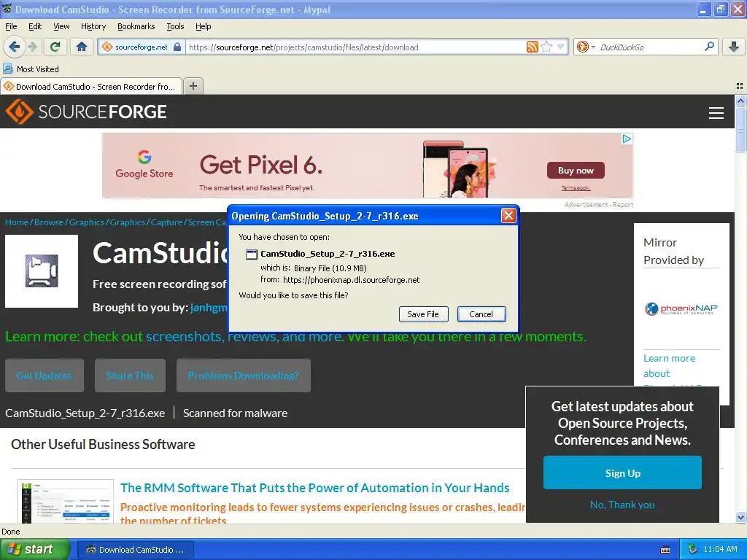This screenshot has width=747, height=560.
Task: Open the Bookmarks menu
Action: coord(136,26)
